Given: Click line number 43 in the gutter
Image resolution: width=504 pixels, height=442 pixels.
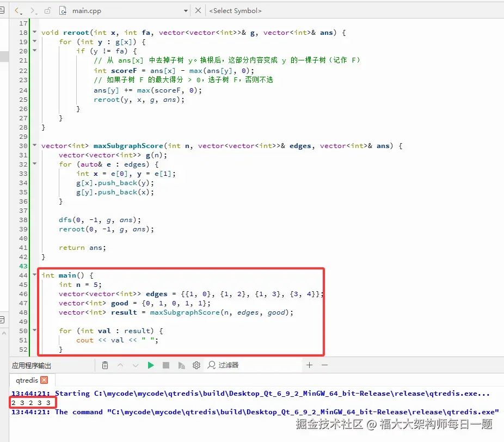Looking at the screenshot, I should [x=23, y=266].
